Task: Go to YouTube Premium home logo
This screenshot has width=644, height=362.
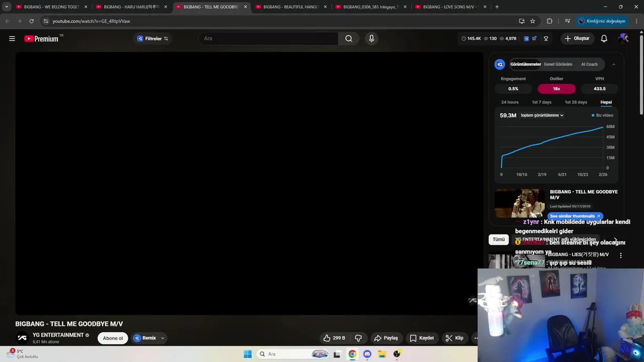Action: pos(41,38)
